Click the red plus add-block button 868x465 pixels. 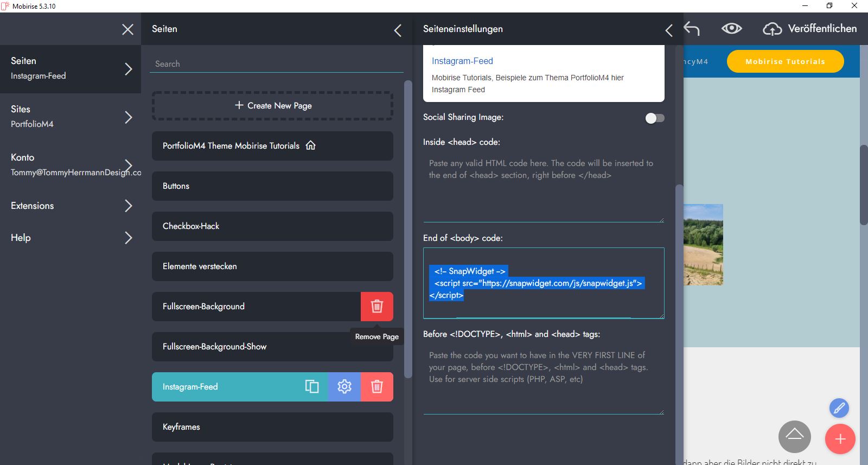[840, 439]
